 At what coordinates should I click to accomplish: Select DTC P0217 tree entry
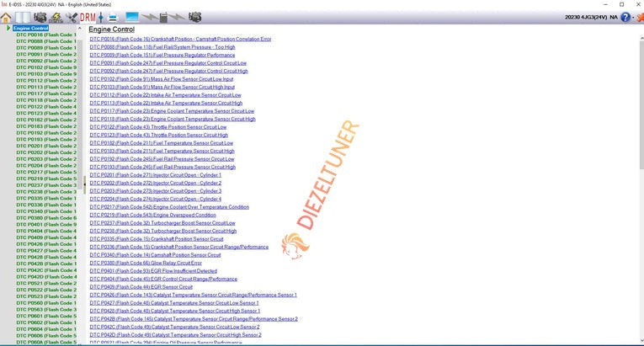coord(46,173)
